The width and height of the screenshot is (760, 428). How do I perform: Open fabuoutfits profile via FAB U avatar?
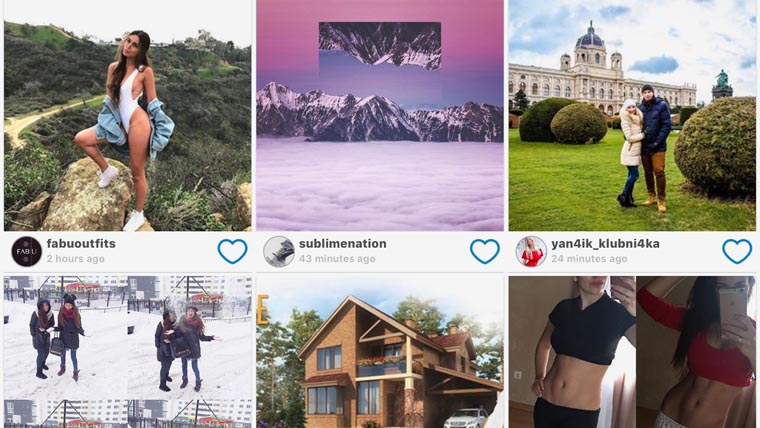(x=27, y=251)
